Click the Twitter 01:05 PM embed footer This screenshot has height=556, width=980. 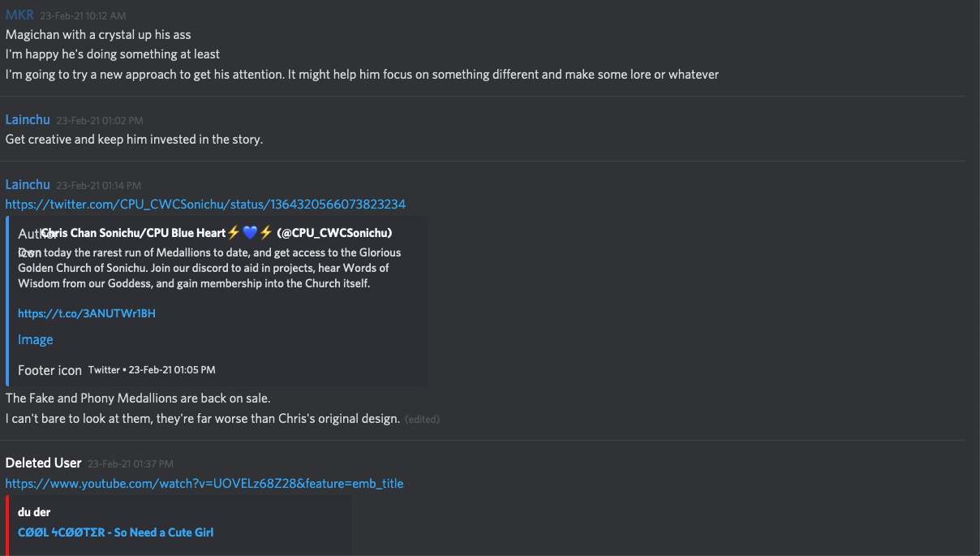pyautogui.click(x=152, y=370)
